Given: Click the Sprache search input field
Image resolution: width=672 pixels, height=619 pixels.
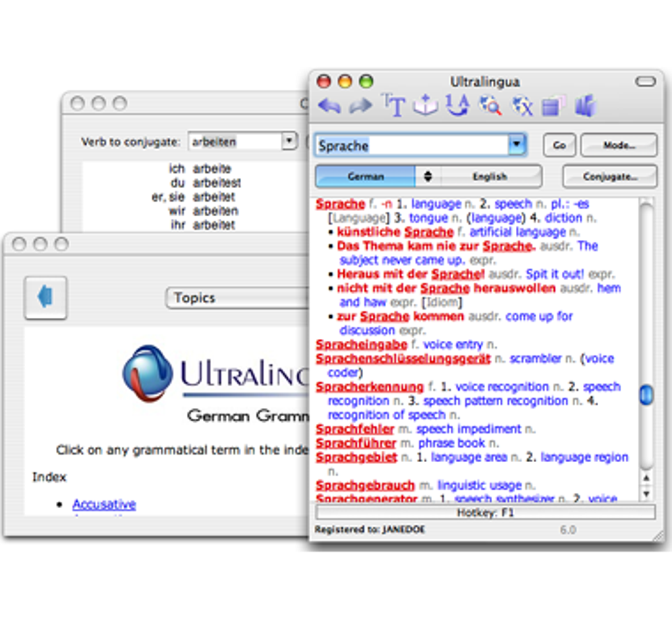Looking at the screenshot, I should pos(412,145).
